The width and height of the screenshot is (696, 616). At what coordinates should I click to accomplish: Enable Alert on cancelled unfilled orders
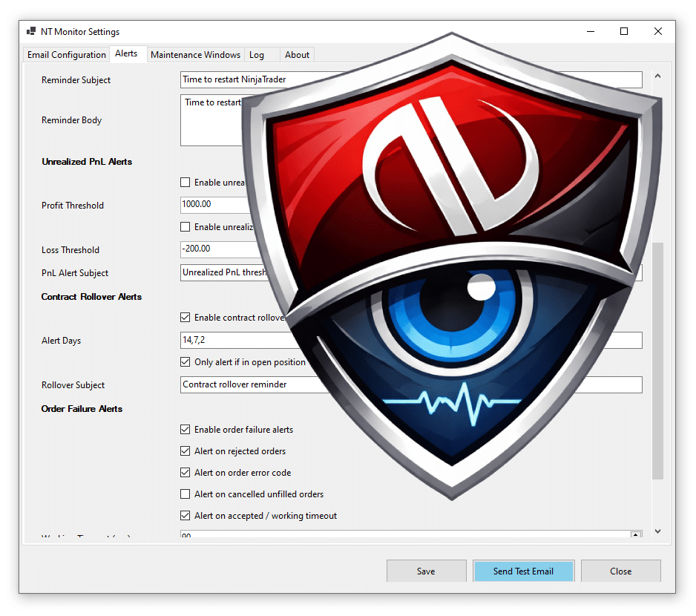185,494
